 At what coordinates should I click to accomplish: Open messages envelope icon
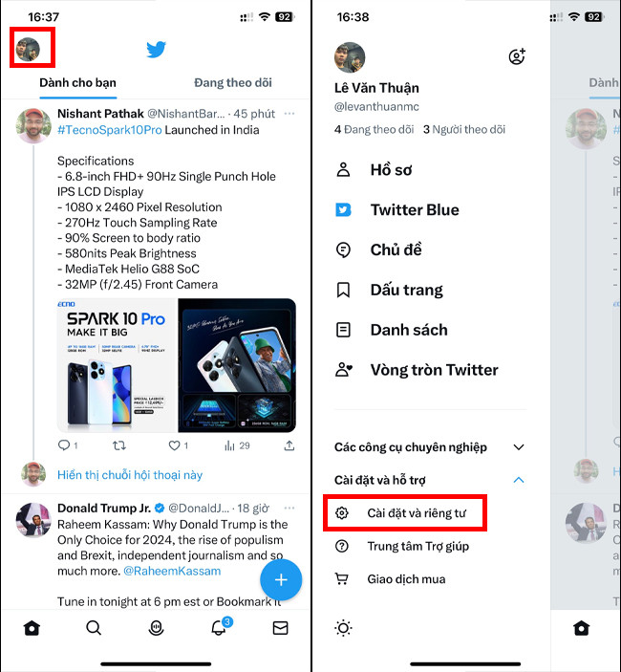[x=280, y=628]
